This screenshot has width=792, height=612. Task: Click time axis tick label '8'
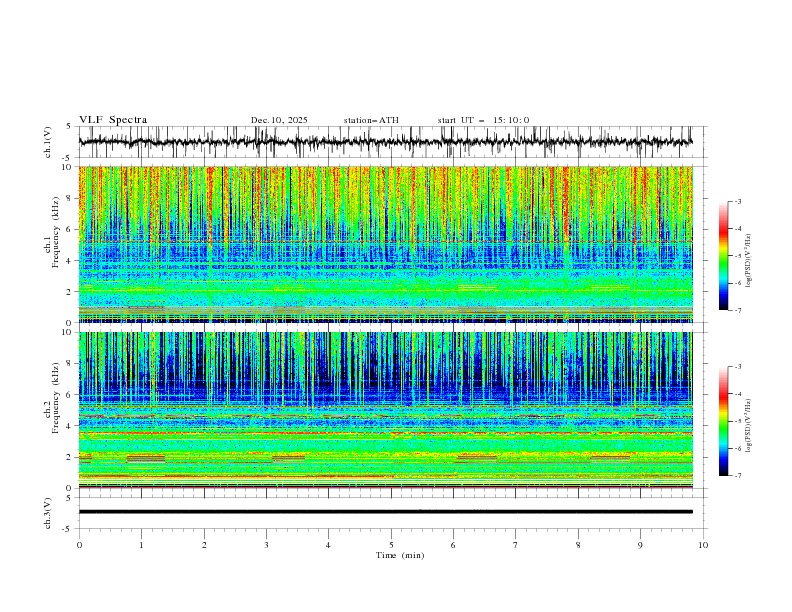pos(578,545)
